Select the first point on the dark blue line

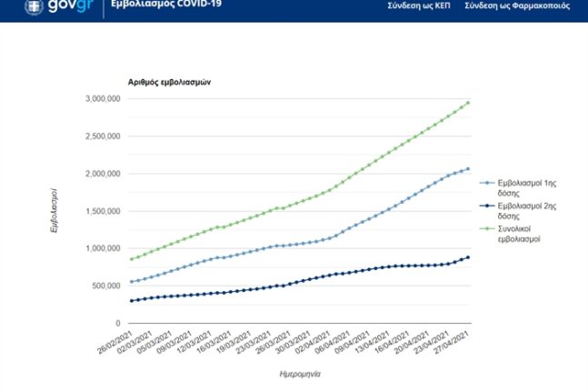pos(133,301)
